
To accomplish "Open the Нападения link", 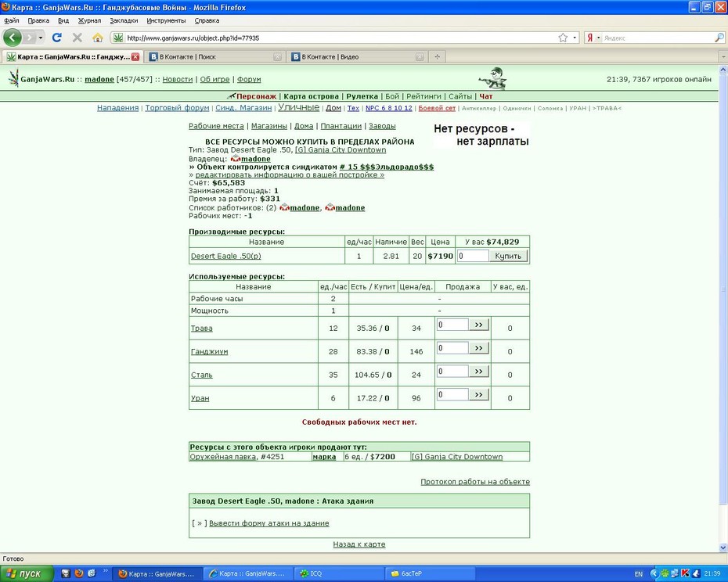I will 118,108.
